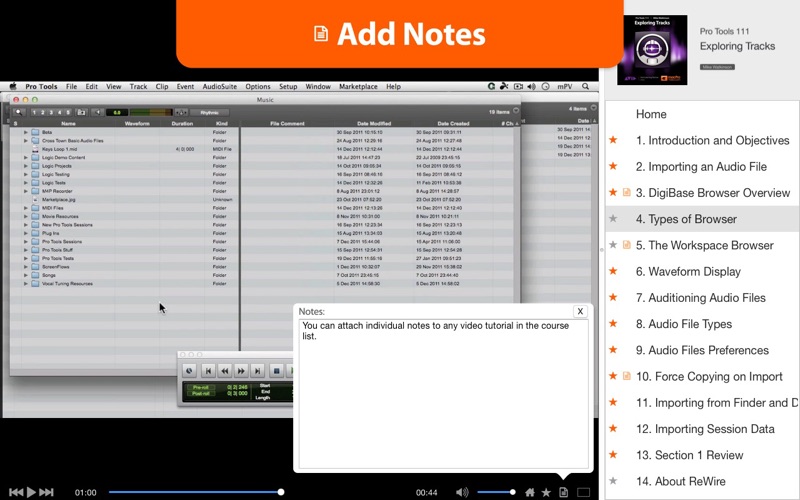The image size is (800, 500).
Task: Open the AudioSuite menu
Action: pos(219,86)
